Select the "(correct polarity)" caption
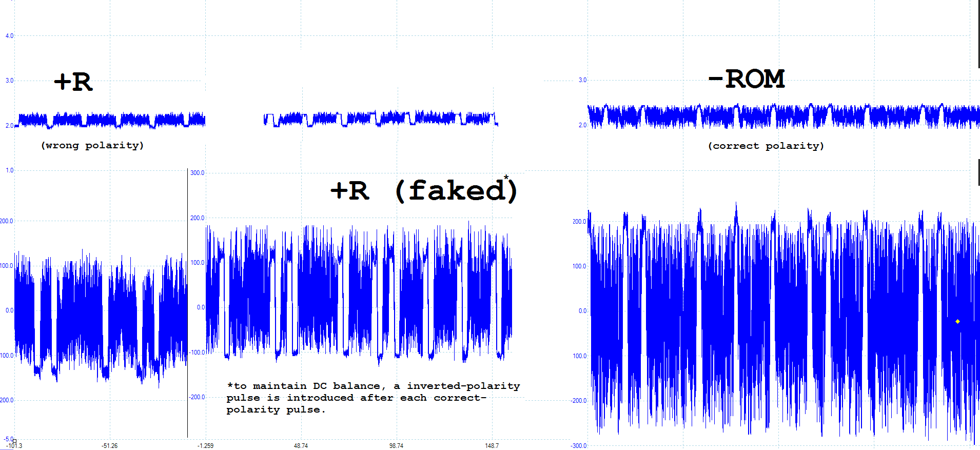Image resolution: width=980 pixels, height=450 pixels. tap(766, 146)
